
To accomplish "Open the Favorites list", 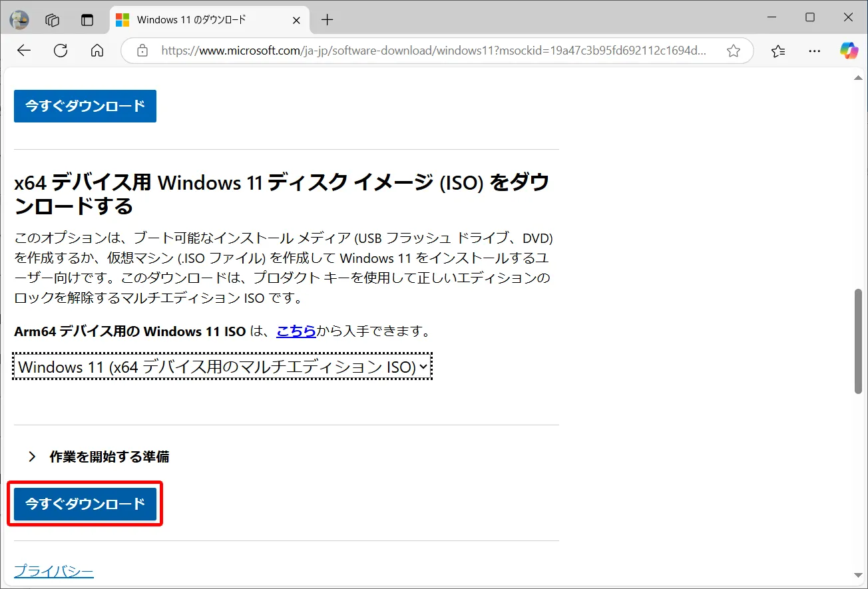I will pos(777,51).
